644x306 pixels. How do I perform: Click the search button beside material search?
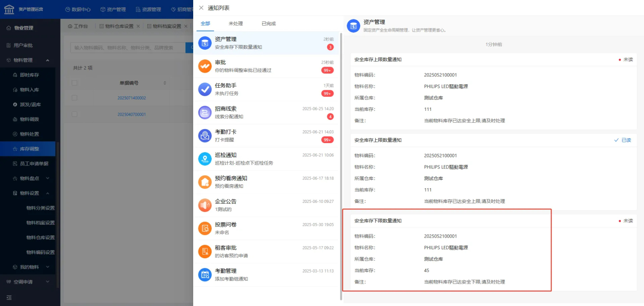click(x=189, y=48)
